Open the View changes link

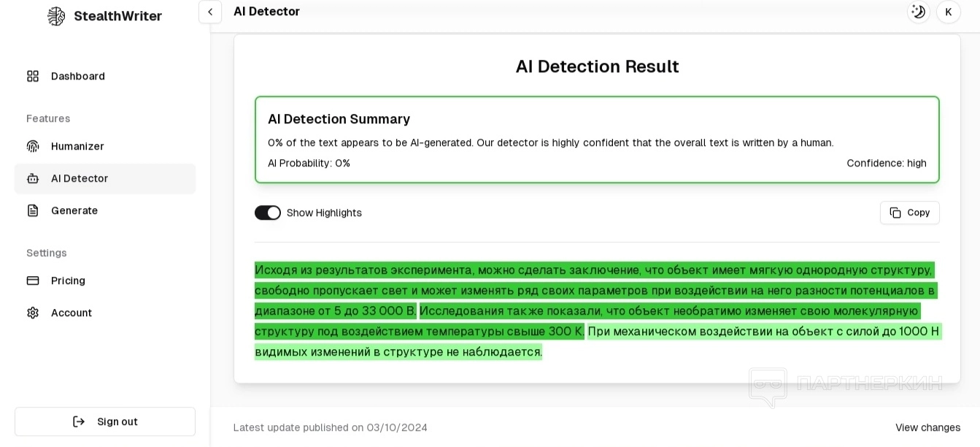(927, 427)
